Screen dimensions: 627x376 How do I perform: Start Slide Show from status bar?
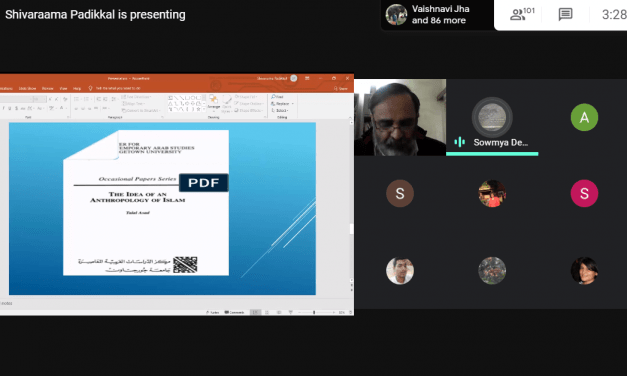[x=291, y=312]
